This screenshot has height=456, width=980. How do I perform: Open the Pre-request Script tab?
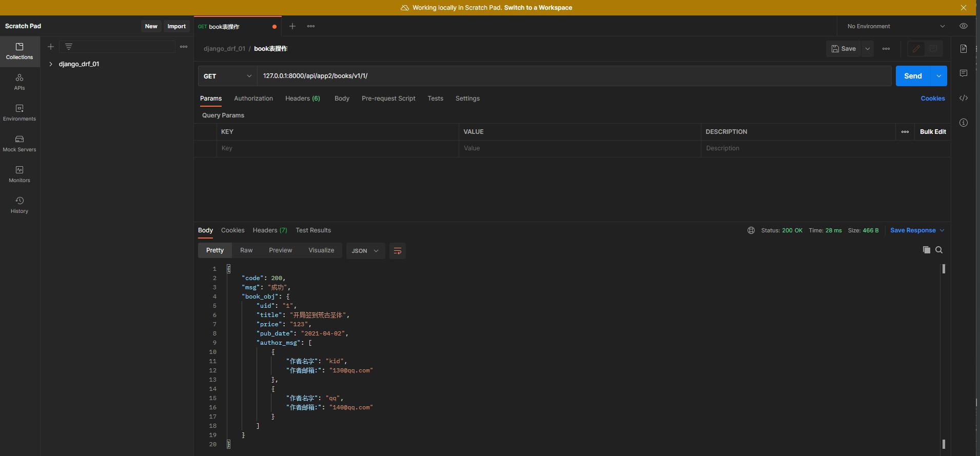point(388,98)
